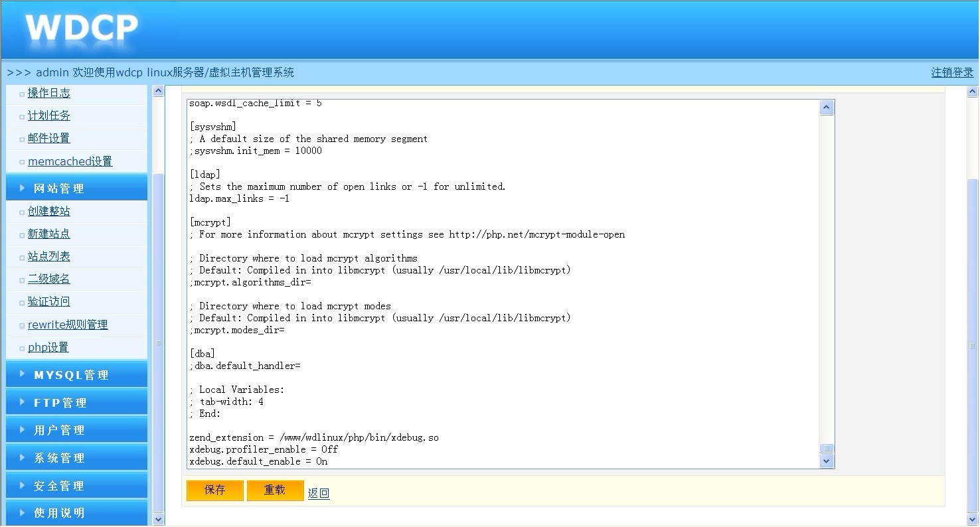Expand the MYSQL管理 section
Screen dimensions: 980x527
(x=71, y=375)
